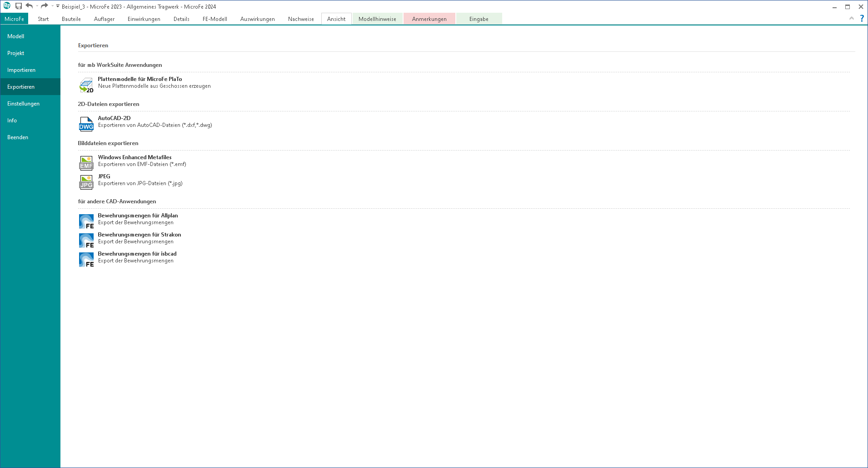Image resolution: width=868 pixels, height=468 pixels.
Task: Switch to the Bauteile ribbon tab
Action: [x=71, y=19]
